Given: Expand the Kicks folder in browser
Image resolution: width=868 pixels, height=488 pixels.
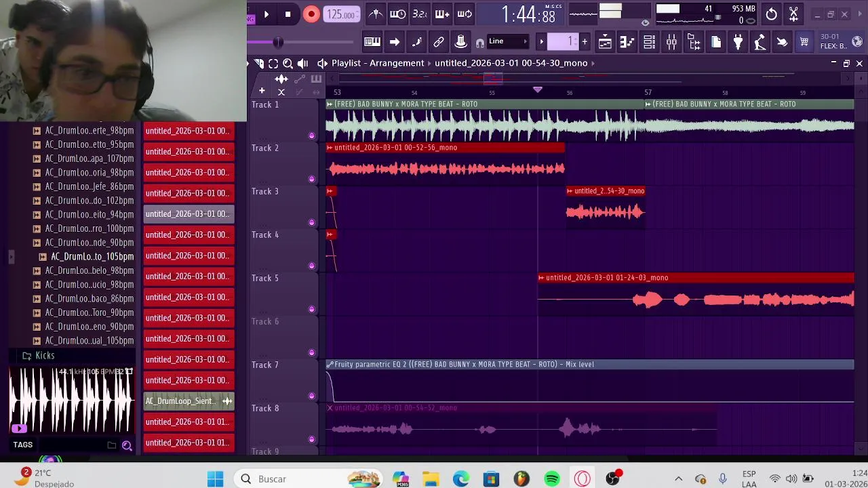Looking at the screenshot, I should 45,356.
